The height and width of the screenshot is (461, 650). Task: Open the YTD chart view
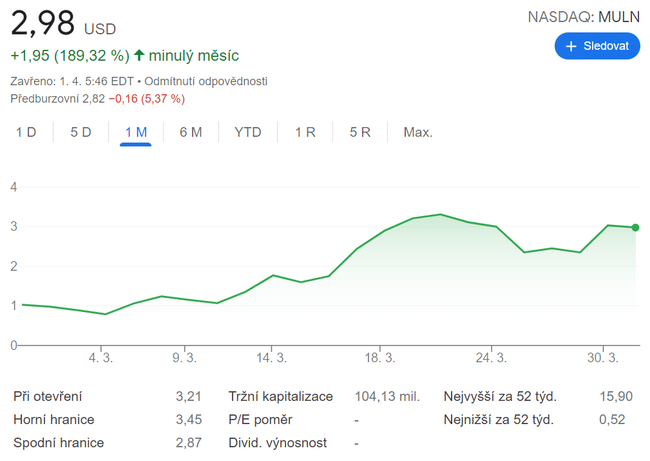247,132
